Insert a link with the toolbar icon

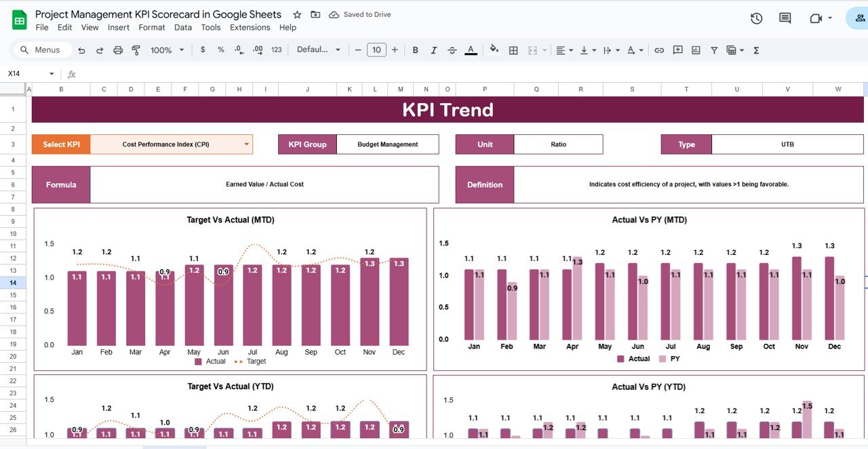[x=658, y=50]
